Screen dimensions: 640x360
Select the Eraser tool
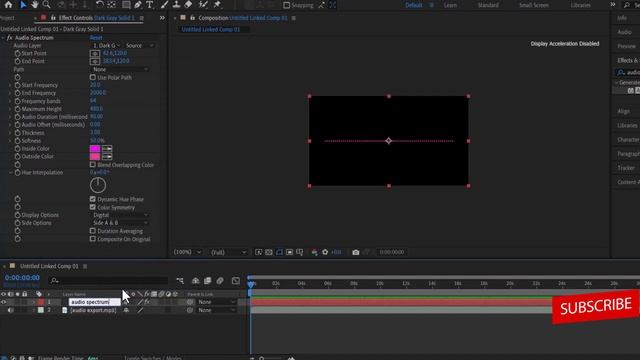click(188, 5)
